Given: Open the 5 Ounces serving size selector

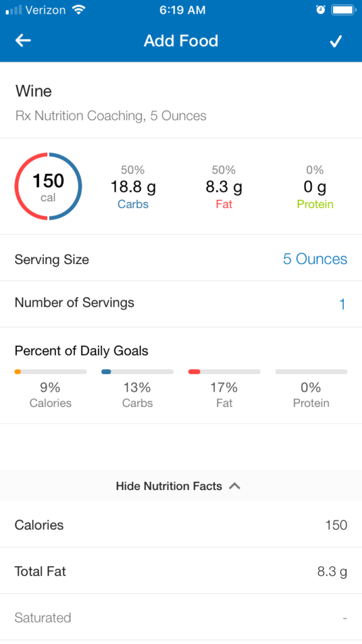Looking at the screenshot, I should click(315, 258).
